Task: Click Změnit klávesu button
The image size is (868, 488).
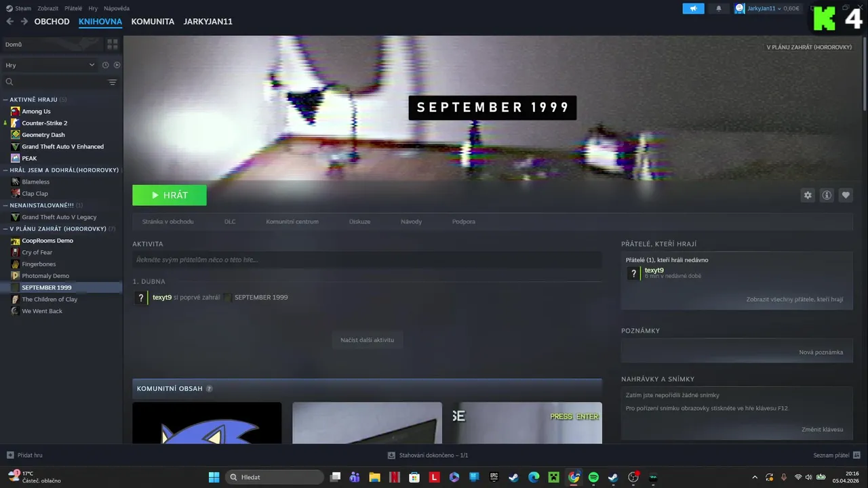Action: point(823,430)
